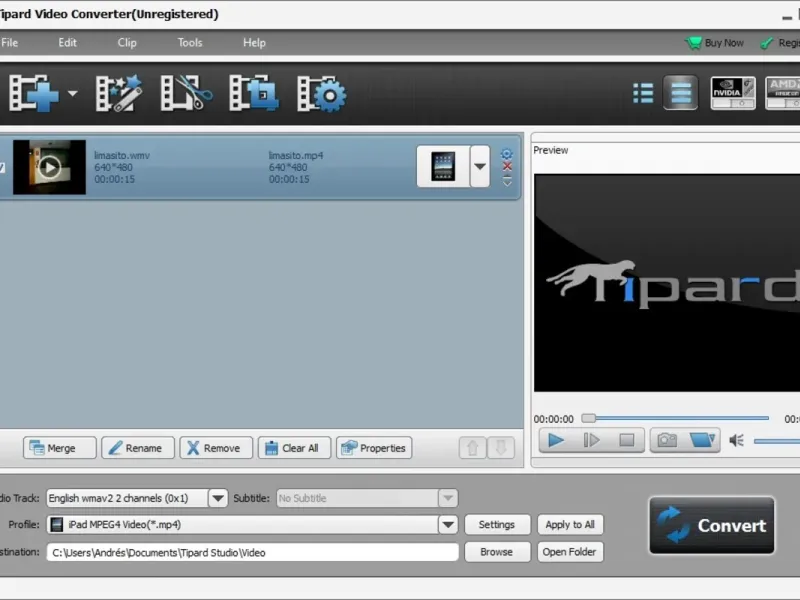Expand the Profile dropdown arrow
Image resolution: width=800 pixels, height=600 pixels.
448,524
